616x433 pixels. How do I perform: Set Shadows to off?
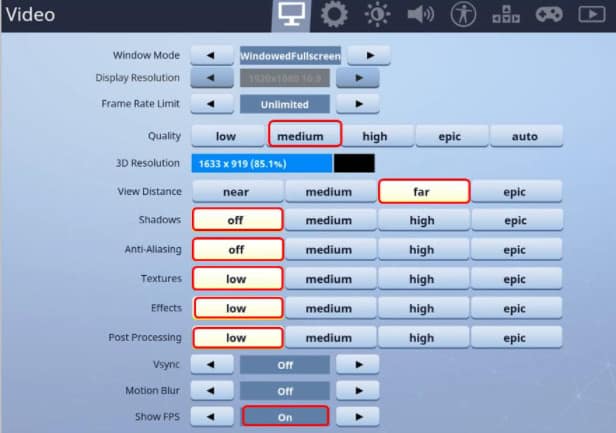pos(238,220)
